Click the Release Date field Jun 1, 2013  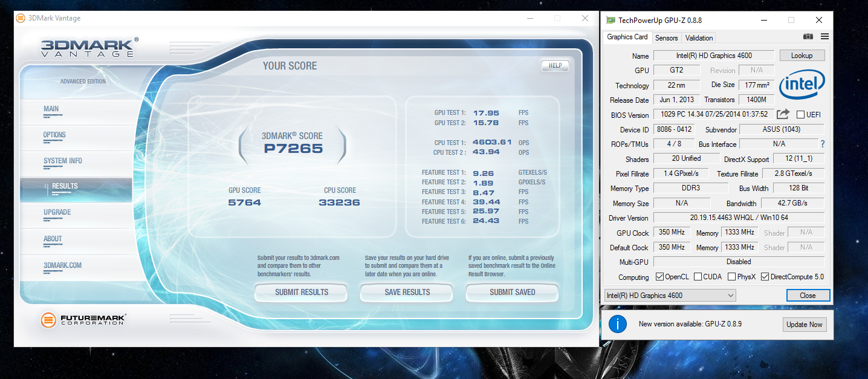point(676,100)
